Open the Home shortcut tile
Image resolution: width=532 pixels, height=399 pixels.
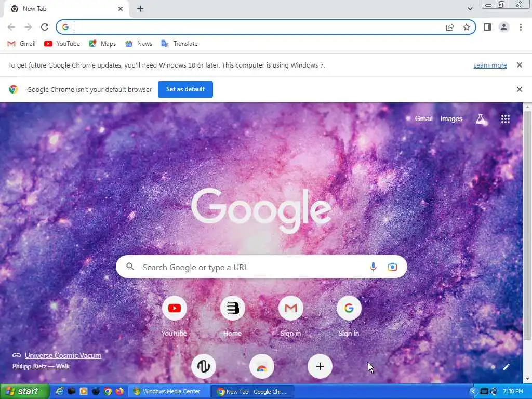pyautogui.click(x=232, y=316)
